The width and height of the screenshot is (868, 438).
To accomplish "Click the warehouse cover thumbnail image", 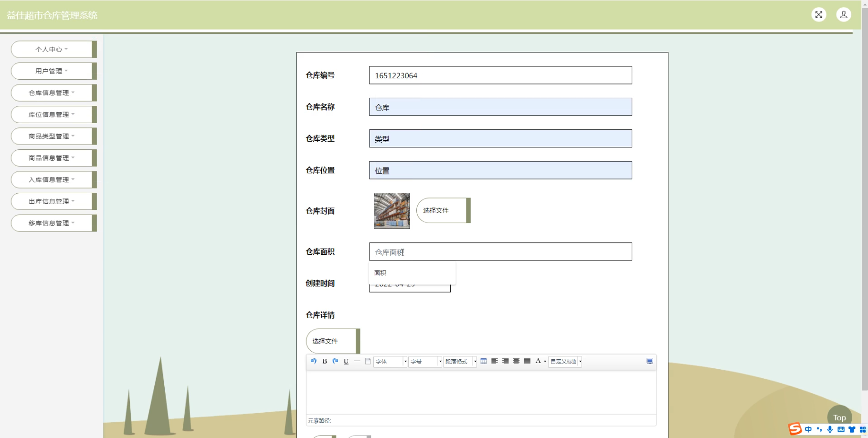I will click(392, 211).
